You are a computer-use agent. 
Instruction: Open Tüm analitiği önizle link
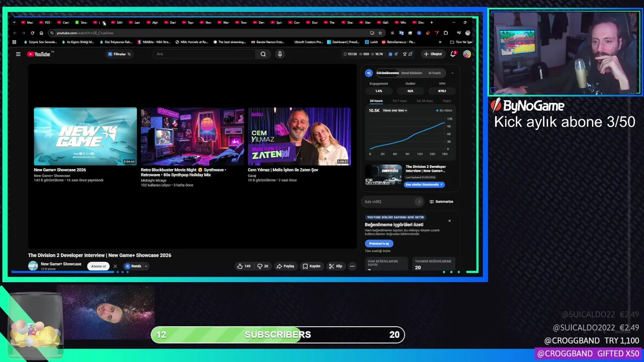click(x=377, y=251)
